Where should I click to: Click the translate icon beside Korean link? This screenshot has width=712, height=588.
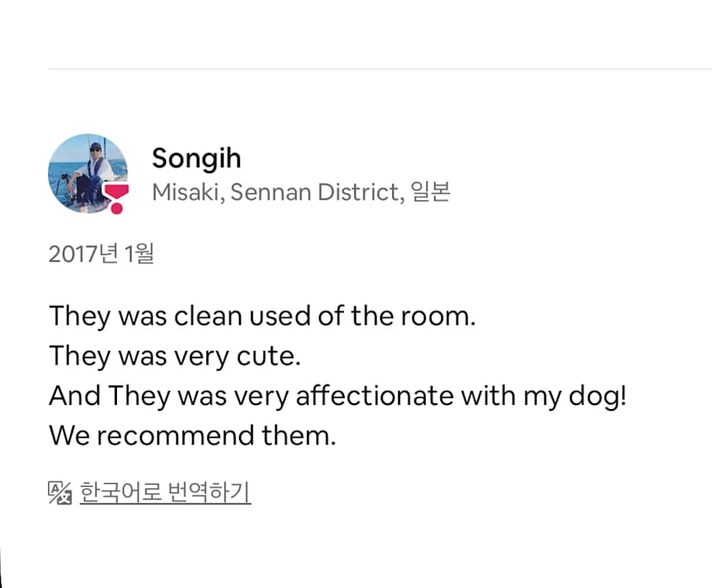59,493
